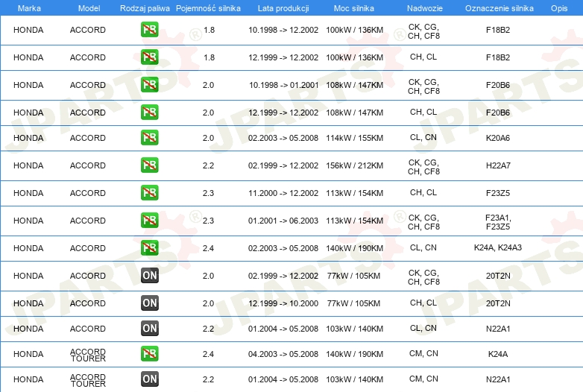583x392 pixels.
Task: Click petrol icon in the K20A6 row
Action: click(149, 137)
